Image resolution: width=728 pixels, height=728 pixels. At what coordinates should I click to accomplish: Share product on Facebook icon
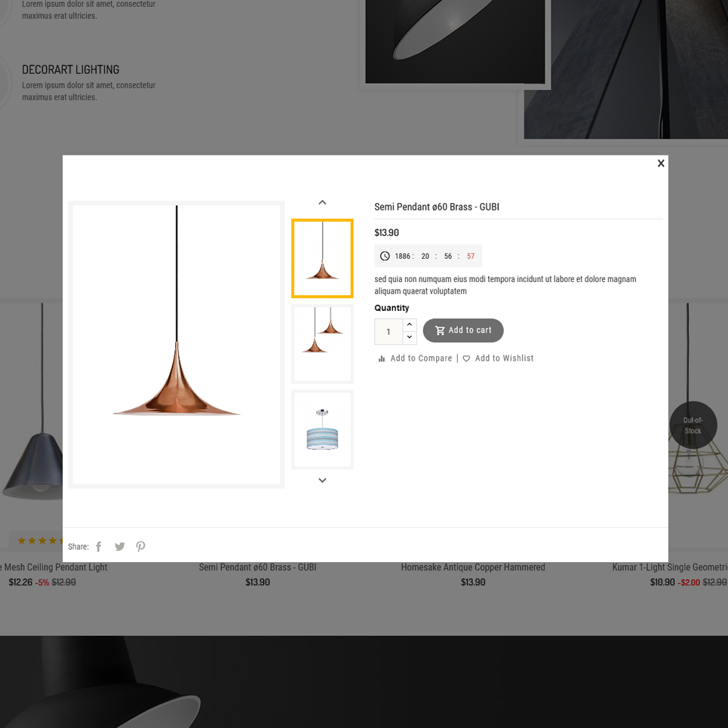(98, 546)
